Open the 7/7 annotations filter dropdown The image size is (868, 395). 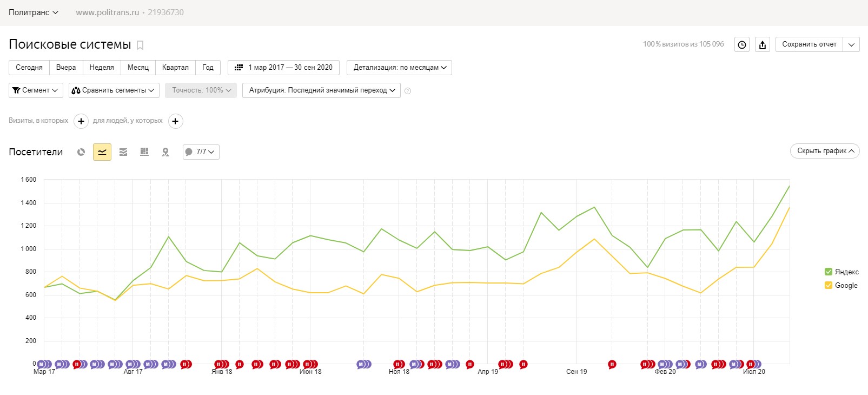201,152
